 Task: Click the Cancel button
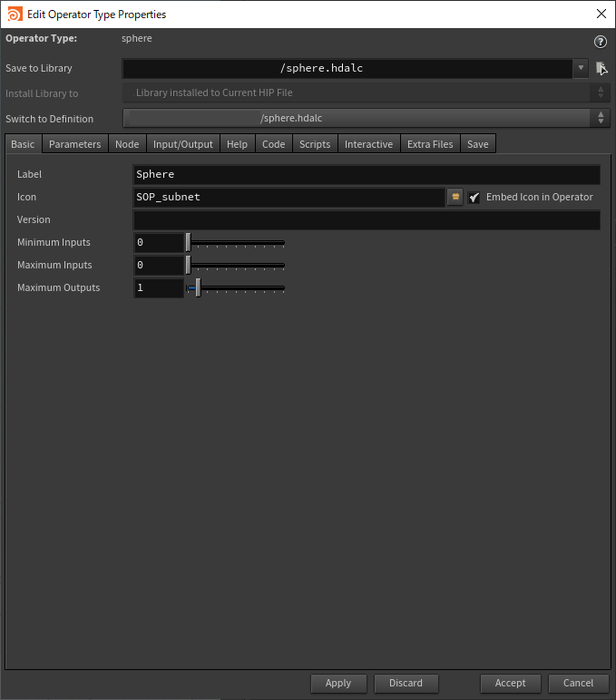(579, 683)
